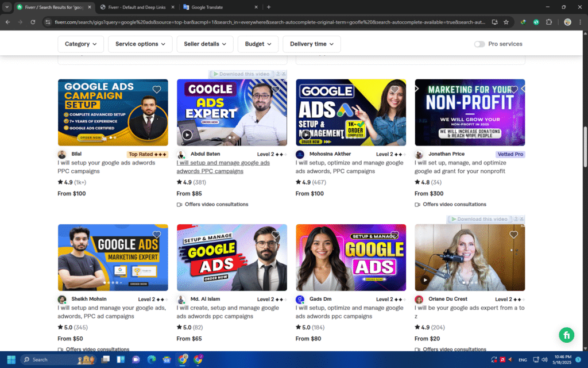
Task: Click Download this video above Oriane Du Crest
Action: click(479, 219)
